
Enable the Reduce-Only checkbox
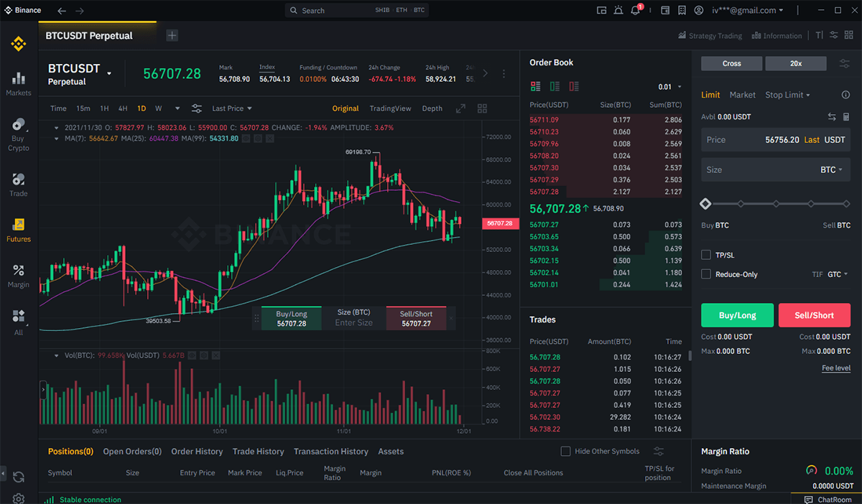tap(705, 274)
